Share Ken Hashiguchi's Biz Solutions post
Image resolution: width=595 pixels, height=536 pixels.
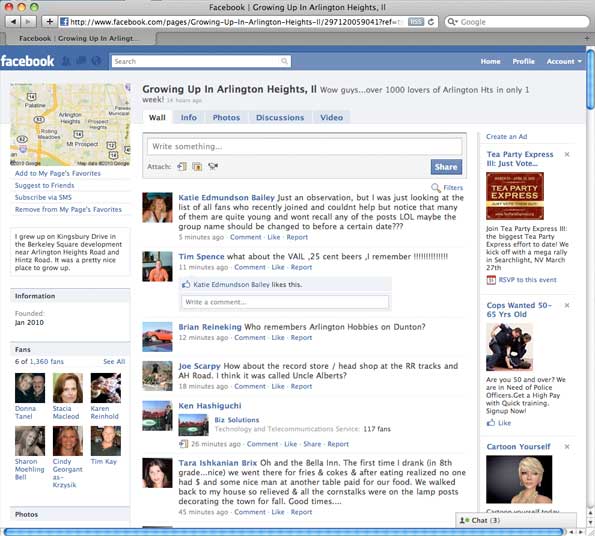[312, 444]
